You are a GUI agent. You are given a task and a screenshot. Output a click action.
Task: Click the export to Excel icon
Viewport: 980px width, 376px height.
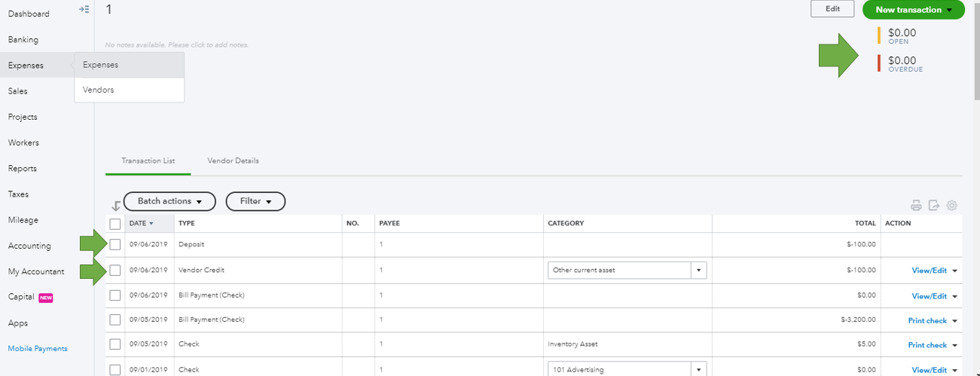tap(934, 205)
